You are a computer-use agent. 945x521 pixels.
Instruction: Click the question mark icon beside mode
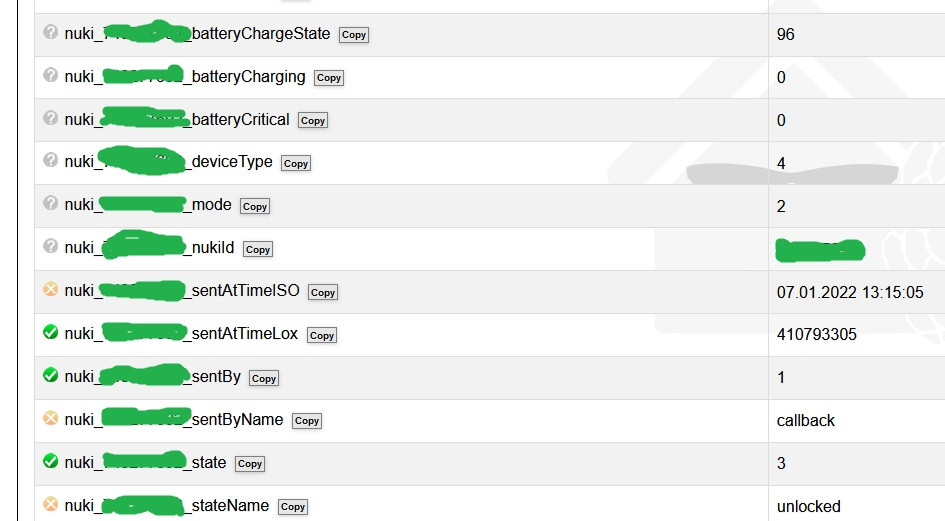pyautogui.click(x=51, y=203)
